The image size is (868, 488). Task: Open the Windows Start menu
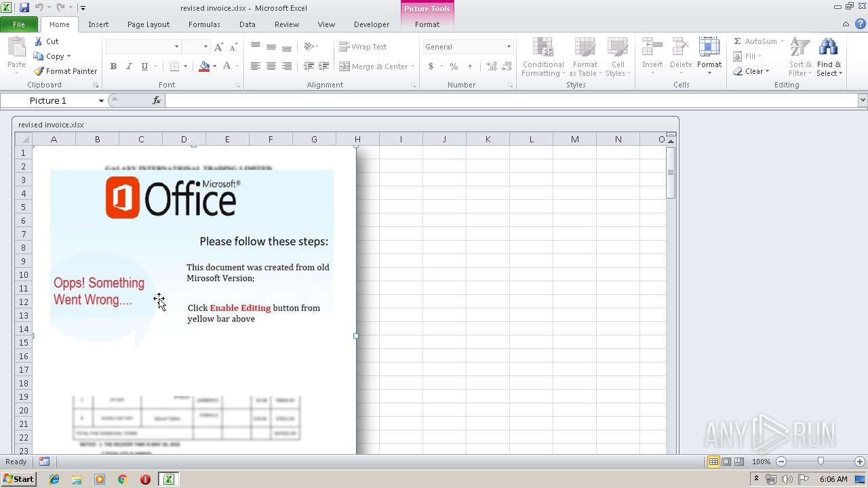[x=19, y=479]
